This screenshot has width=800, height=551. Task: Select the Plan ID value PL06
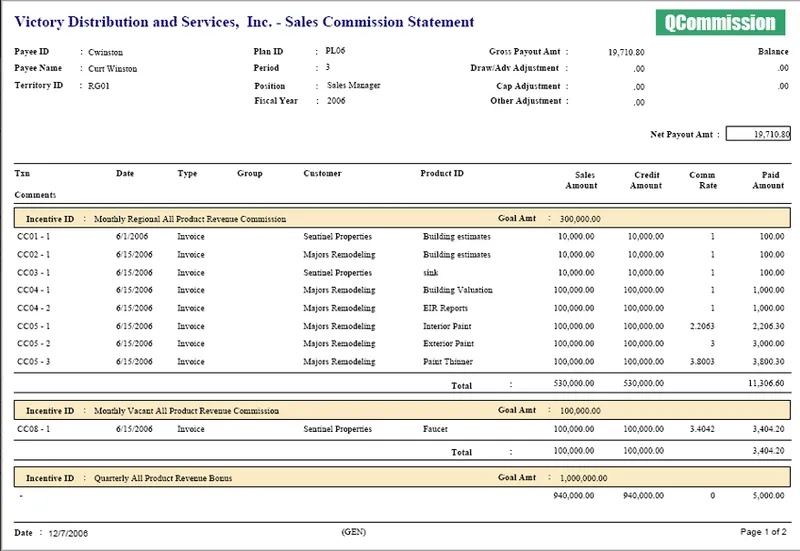[x=335, y=51]
